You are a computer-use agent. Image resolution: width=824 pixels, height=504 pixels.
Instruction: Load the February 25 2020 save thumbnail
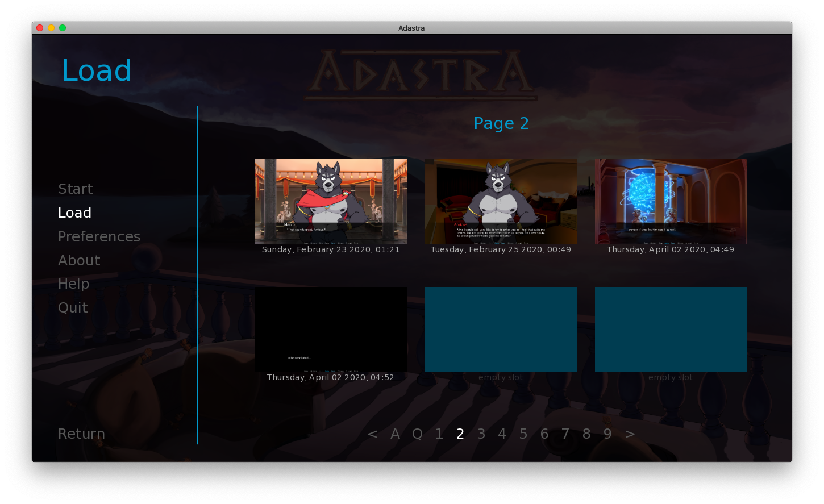[x=501, y=201]
